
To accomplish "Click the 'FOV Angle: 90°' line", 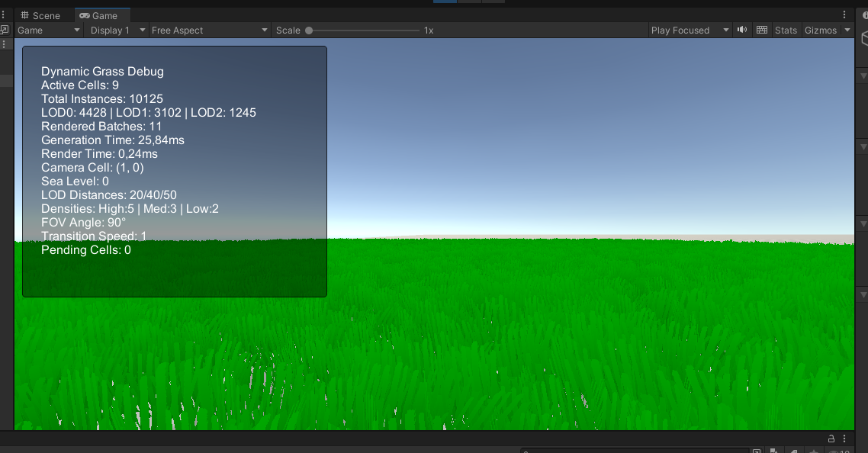I will 83,223.
